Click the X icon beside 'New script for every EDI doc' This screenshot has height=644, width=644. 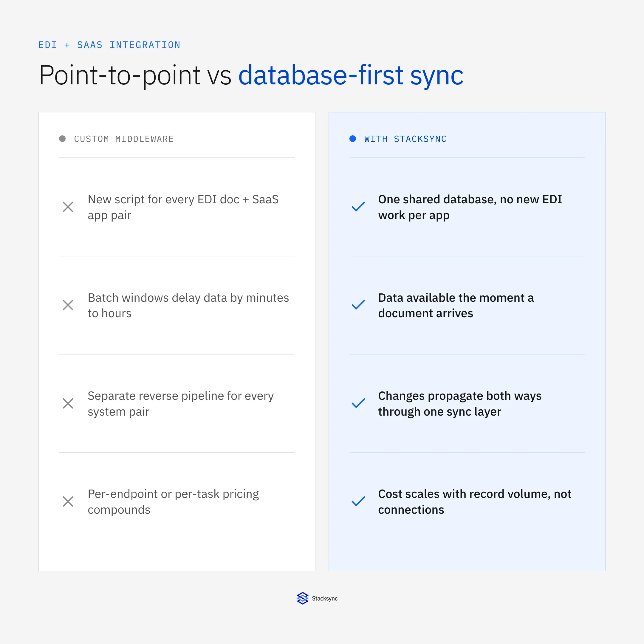tap(68, 207)
